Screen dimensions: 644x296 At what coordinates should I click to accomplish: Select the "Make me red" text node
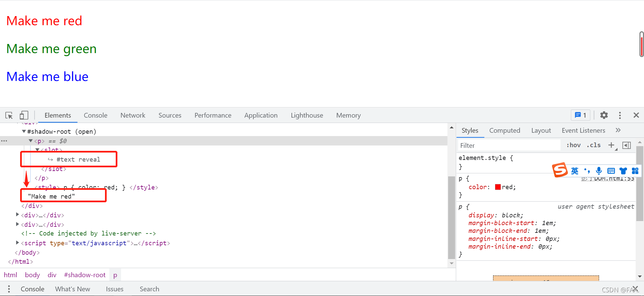(51, 196)
